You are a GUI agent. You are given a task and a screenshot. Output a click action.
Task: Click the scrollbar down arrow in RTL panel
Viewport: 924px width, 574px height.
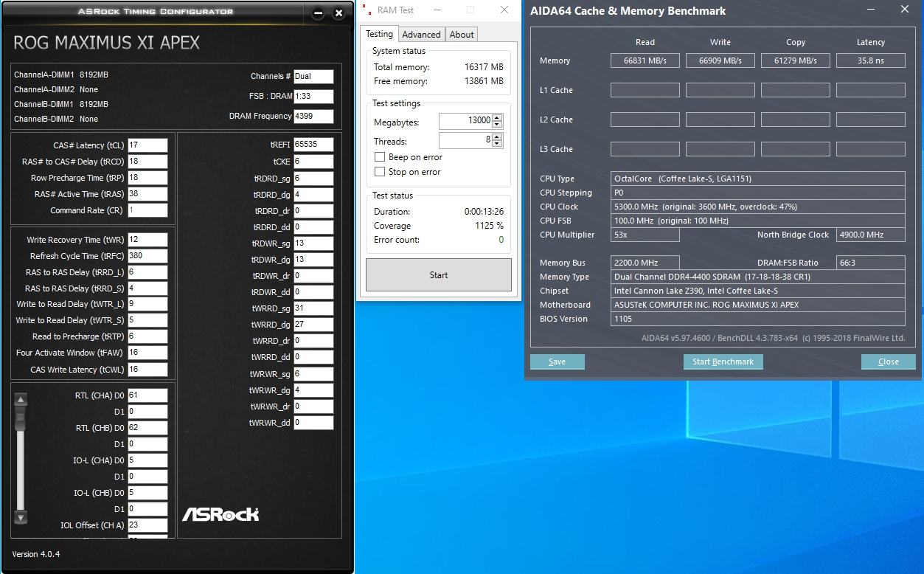click(x=21, y=517)
